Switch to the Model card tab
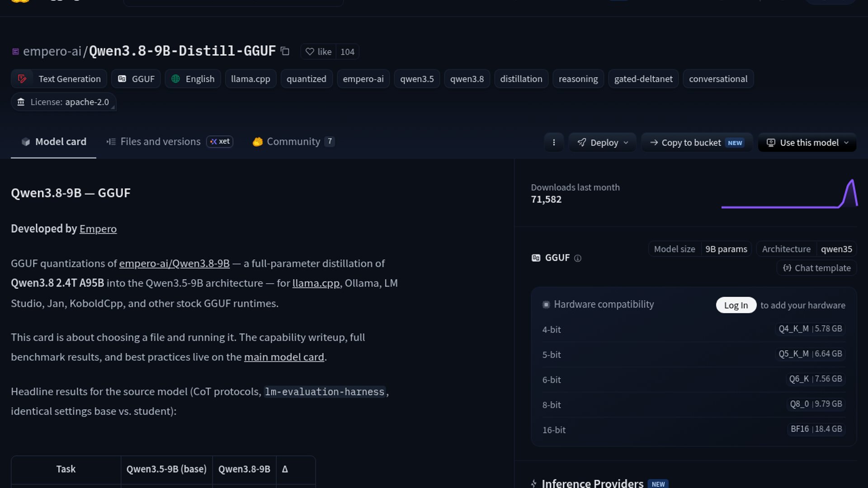 point(53,142)
